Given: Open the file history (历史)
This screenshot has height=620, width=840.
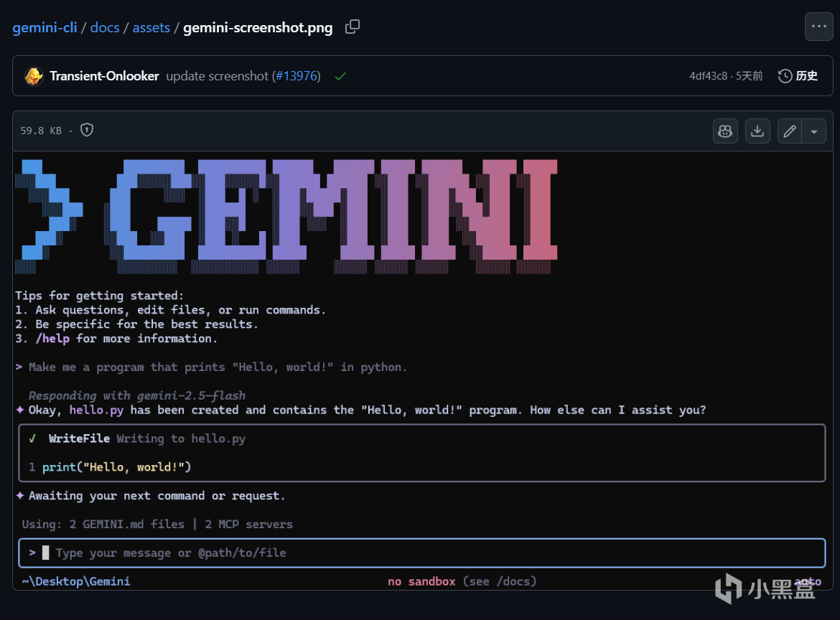Looking at the screenshot, I should tap(798, 76).
